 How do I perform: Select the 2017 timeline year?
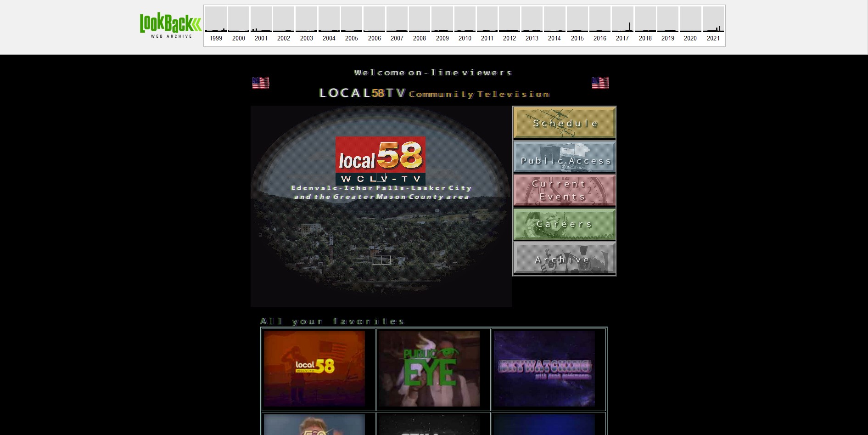622,25
